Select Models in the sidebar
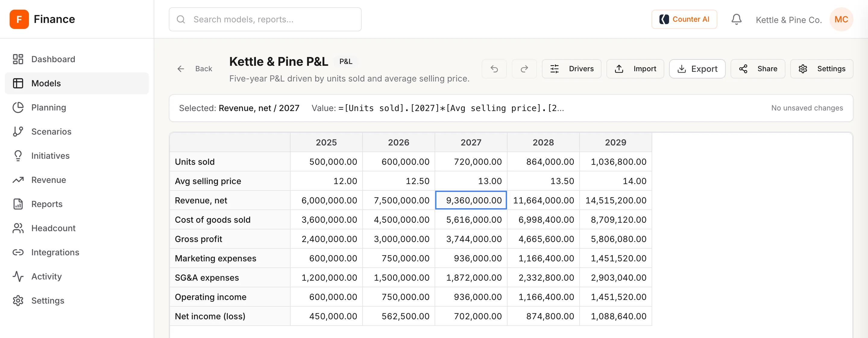The height and width of the screenshot is (338, 868). tap(77, 83)
